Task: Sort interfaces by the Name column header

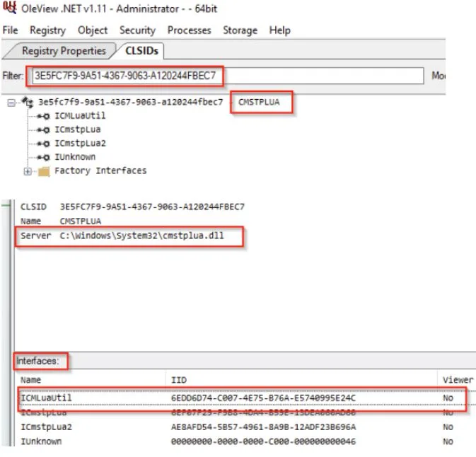Action: [x=30, y=380]
